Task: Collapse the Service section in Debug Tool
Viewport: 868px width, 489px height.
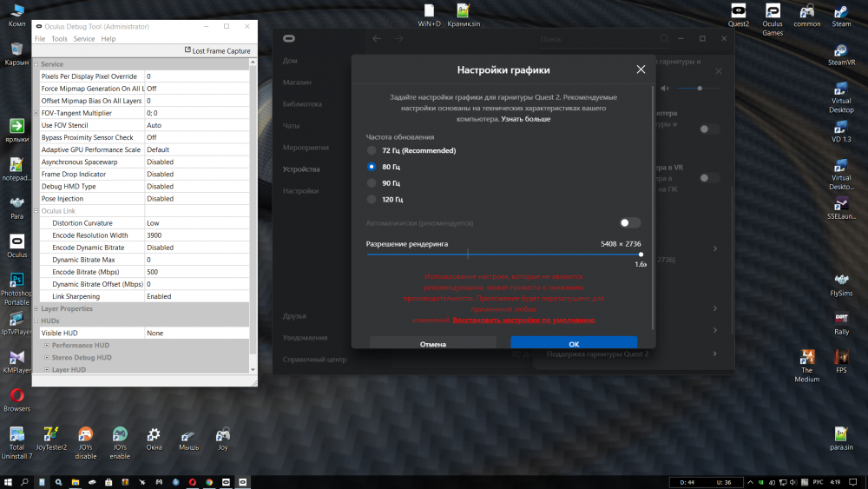Action: point(36,64)
